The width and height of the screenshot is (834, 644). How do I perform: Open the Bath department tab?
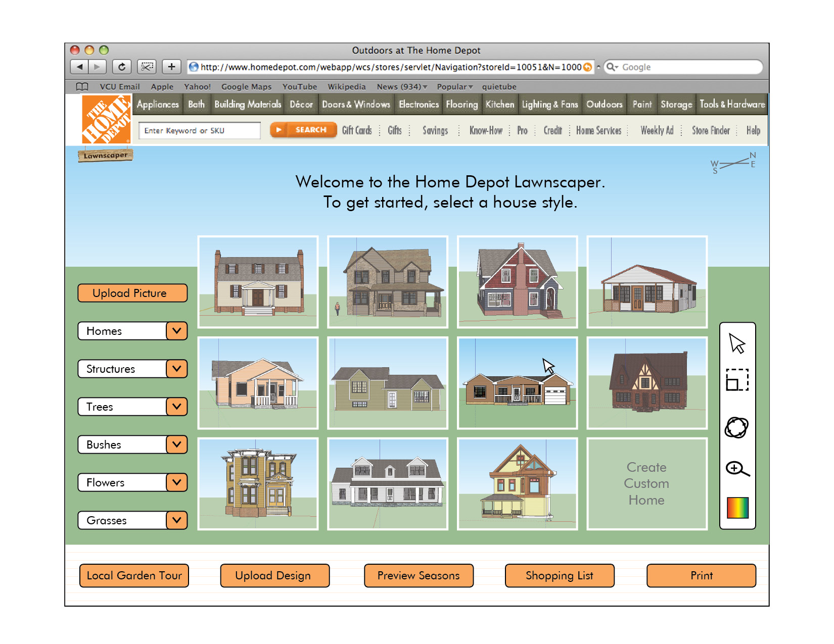click(197, 105)
